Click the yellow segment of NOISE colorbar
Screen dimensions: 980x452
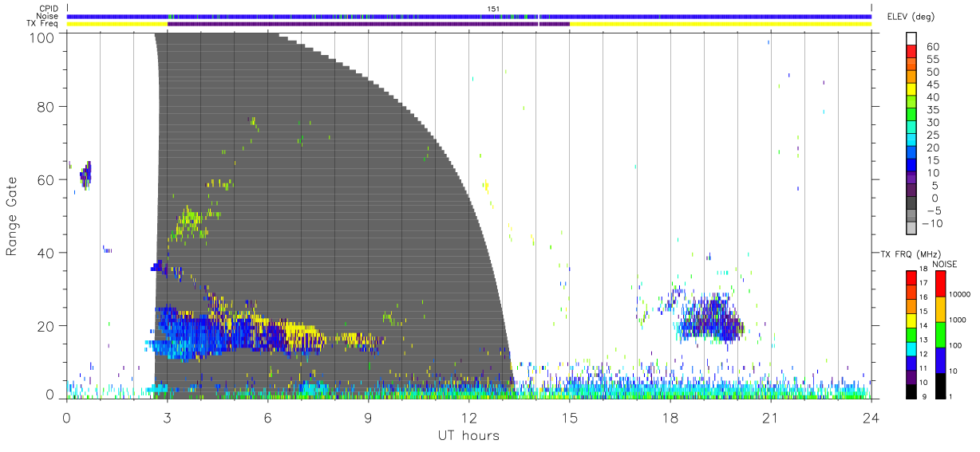pos(940,308)
